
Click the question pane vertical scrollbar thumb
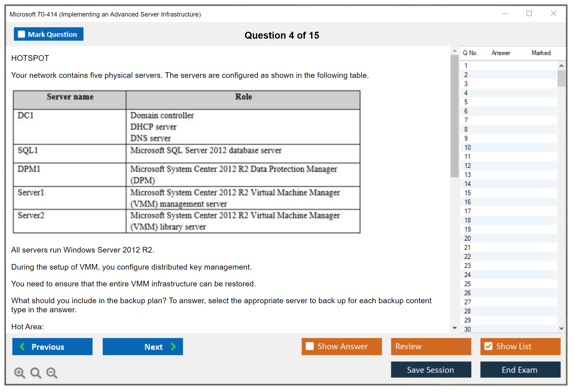(454, 116)
